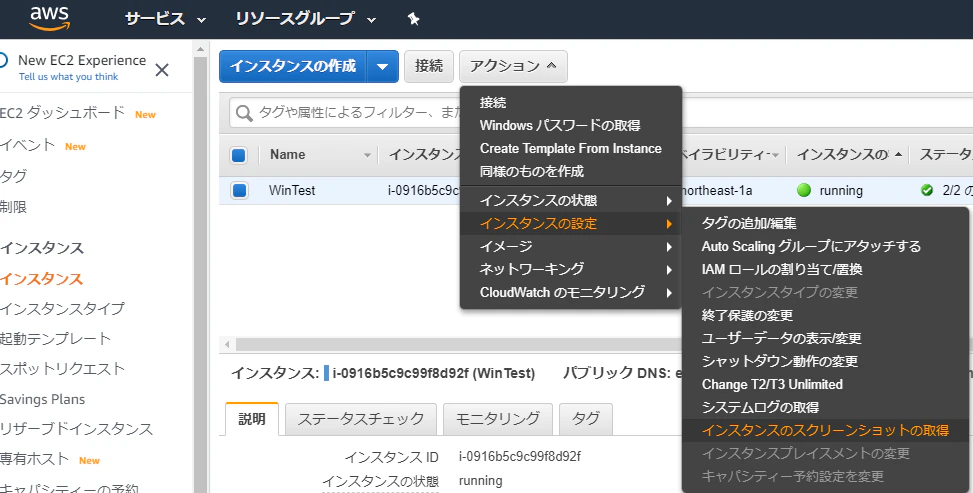Select ユーザーデータの表示/変更
This screenshot has height=493, width=973.
781,338
